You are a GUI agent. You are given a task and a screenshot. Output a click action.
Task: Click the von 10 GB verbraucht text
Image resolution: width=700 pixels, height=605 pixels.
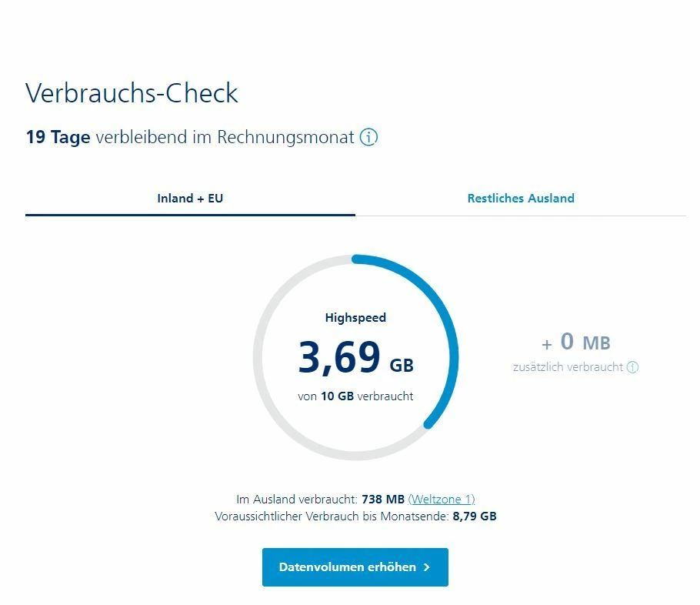click(x=355, y=396)
